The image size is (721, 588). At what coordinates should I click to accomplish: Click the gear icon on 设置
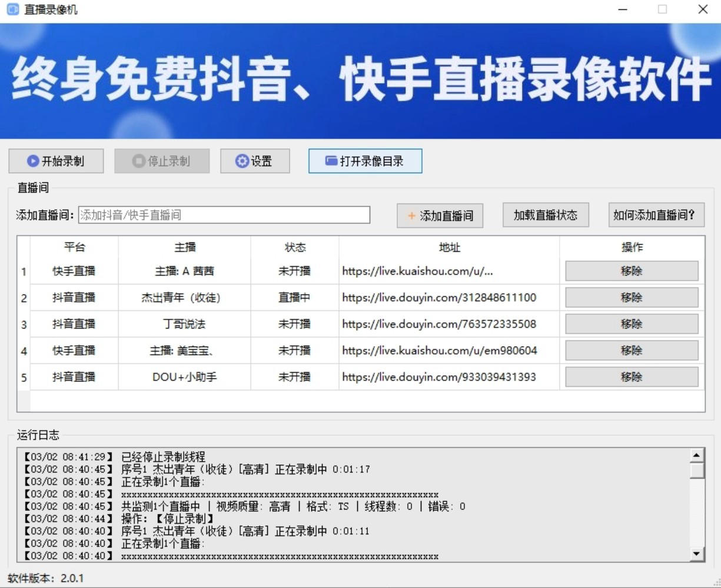[x=242, y=161]
